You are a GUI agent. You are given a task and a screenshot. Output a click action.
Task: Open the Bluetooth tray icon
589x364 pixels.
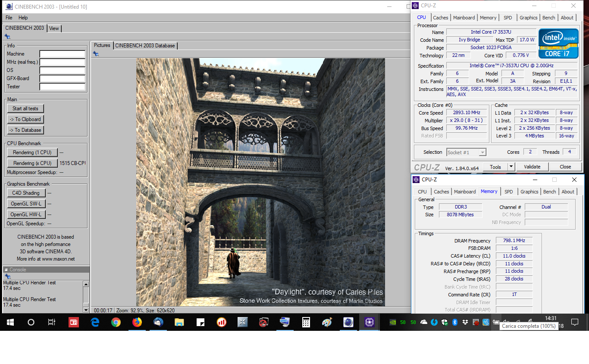[455, 322]
